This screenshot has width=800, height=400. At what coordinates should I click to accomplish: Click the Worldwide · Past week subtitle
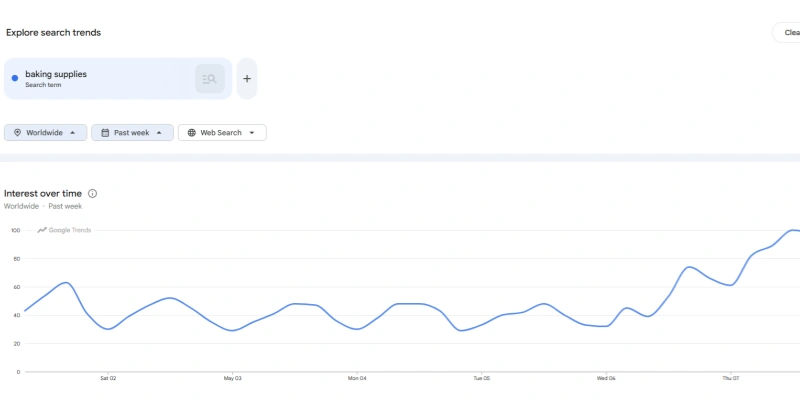point(43,206)
